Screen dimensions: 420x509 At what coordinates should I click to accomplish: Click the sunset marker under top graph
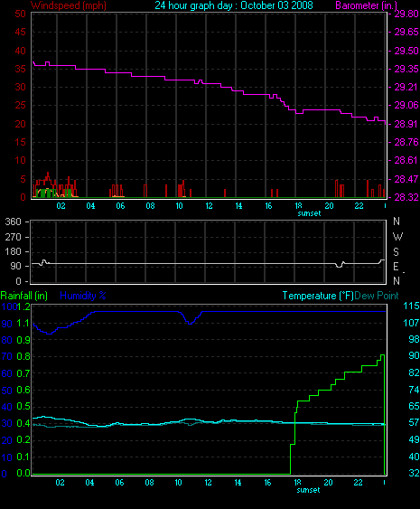(309, 213)
